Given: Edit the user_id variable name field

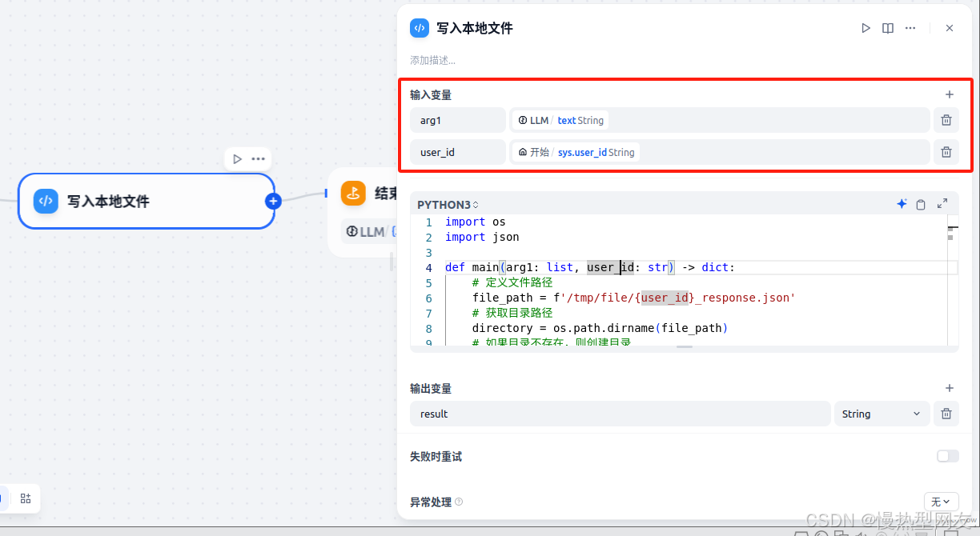Looking at the screenshot, I should (x=458, y=152).
